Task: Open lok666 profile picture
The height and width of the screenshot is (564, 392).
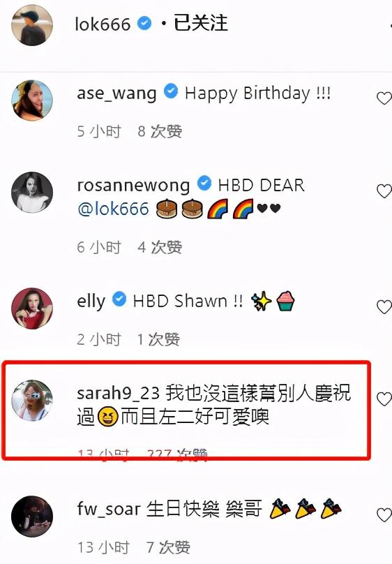Action: [x=32, y=25]
